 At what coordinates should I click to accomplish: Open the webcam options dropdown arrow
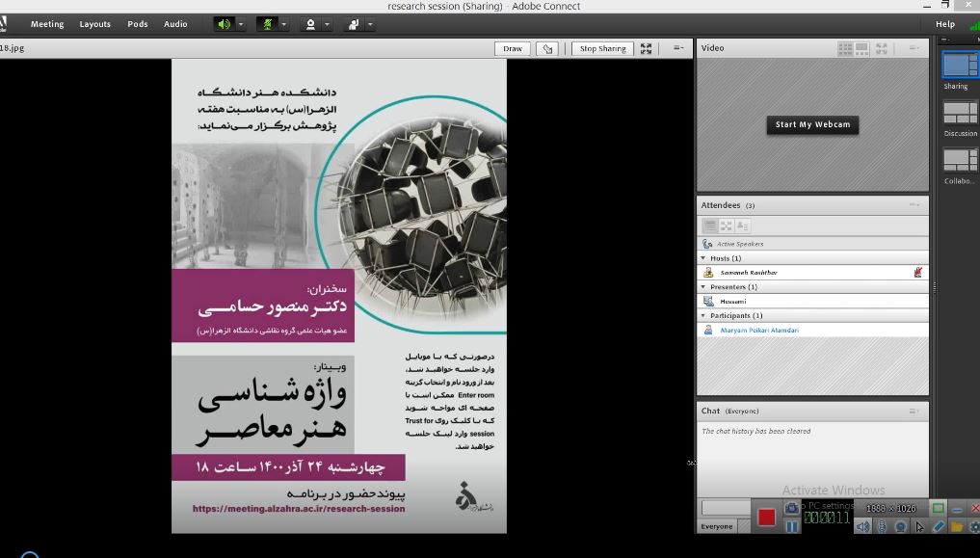(327, 24)
